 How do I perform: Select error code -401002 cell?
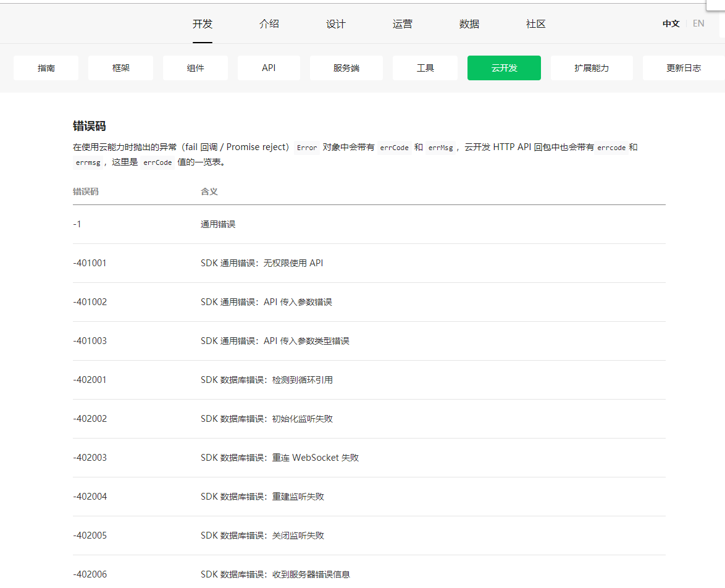90,302
